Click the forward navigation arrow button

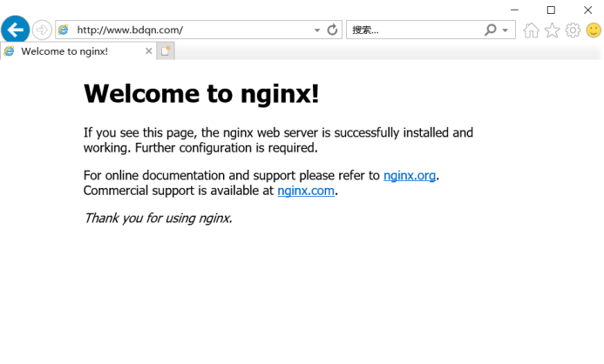42,30
